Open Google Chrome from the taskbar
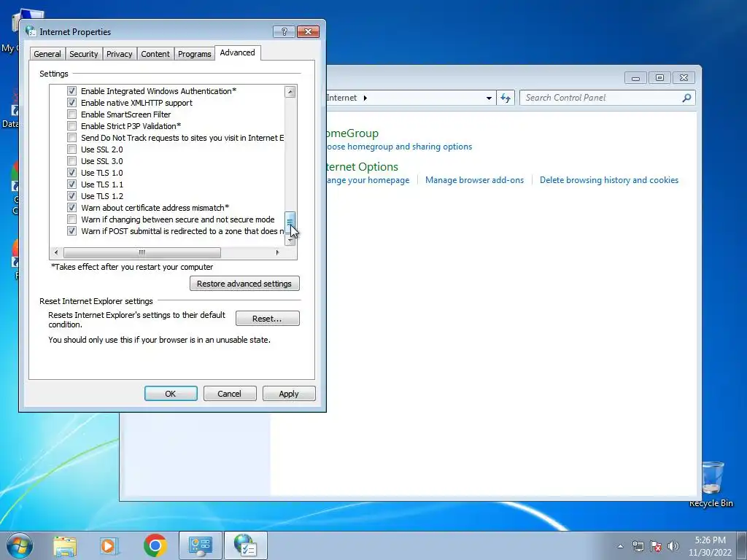The height and width of the screenshot is (560, 747). [155, 545]
